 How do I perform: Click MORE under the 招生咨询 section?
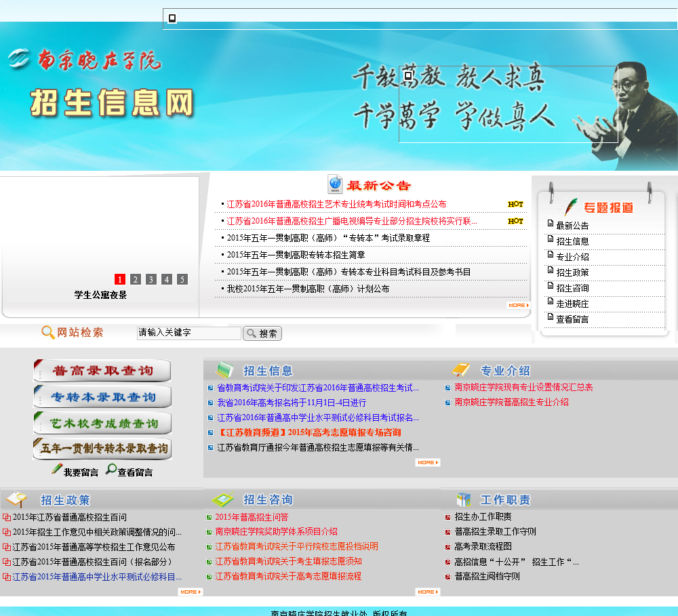click(428, 592)
